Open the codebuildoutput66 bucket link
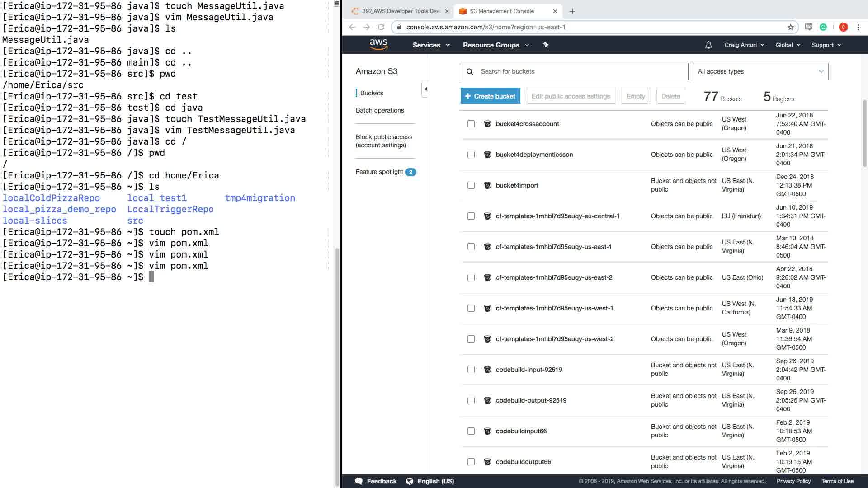 click(x=523, y=462)
